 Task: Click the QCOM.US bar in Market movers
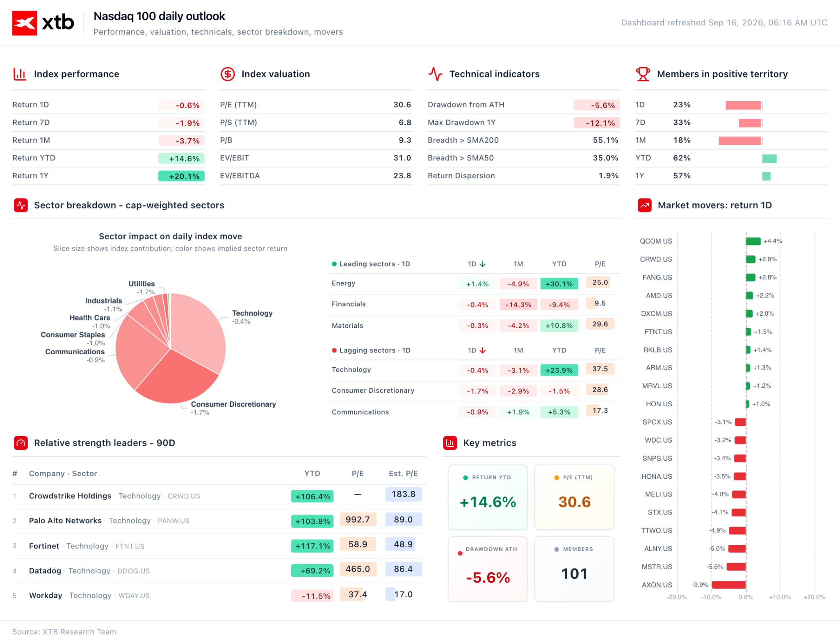point(753,241)
